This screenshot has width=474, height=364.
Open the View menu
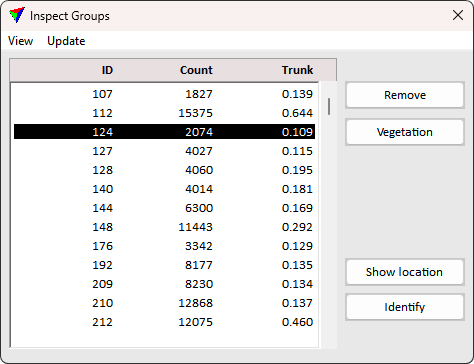pyautogui.click(x=20, y=41)
